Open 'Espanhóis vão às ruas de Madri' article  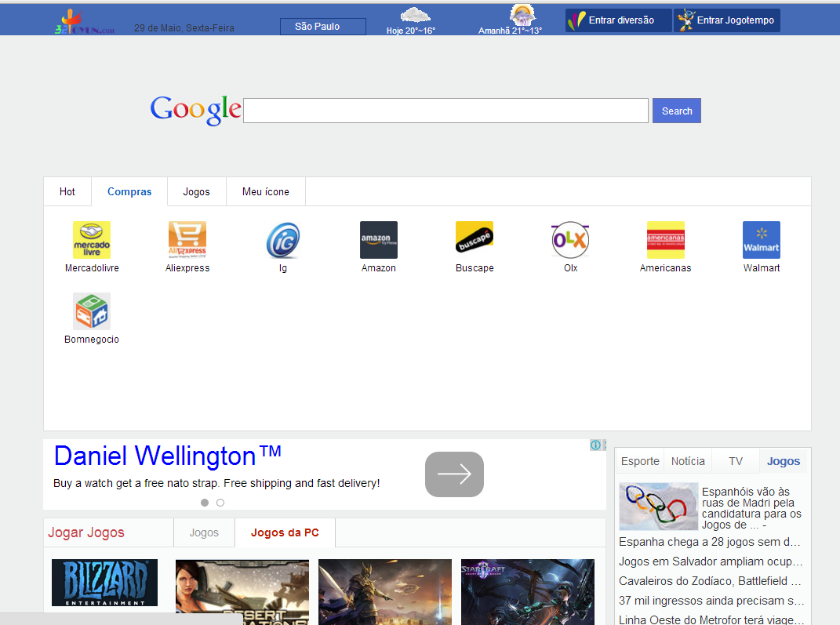coord(751,508)
